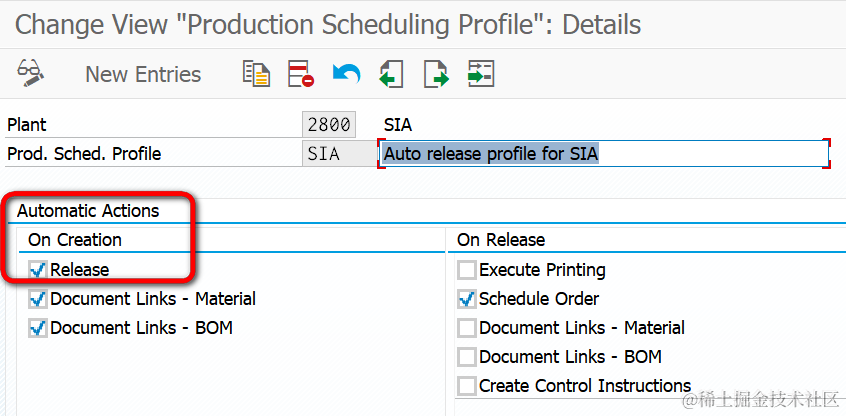This screenshot has width=846, height=416.
Task: Click the Delete entry icon
Action: [301, 73]
